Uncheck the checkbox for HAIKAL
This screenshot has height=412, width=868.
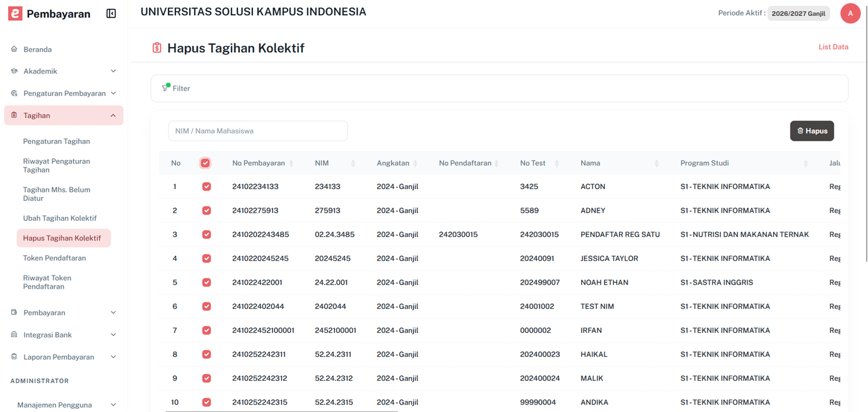point(207,354)
